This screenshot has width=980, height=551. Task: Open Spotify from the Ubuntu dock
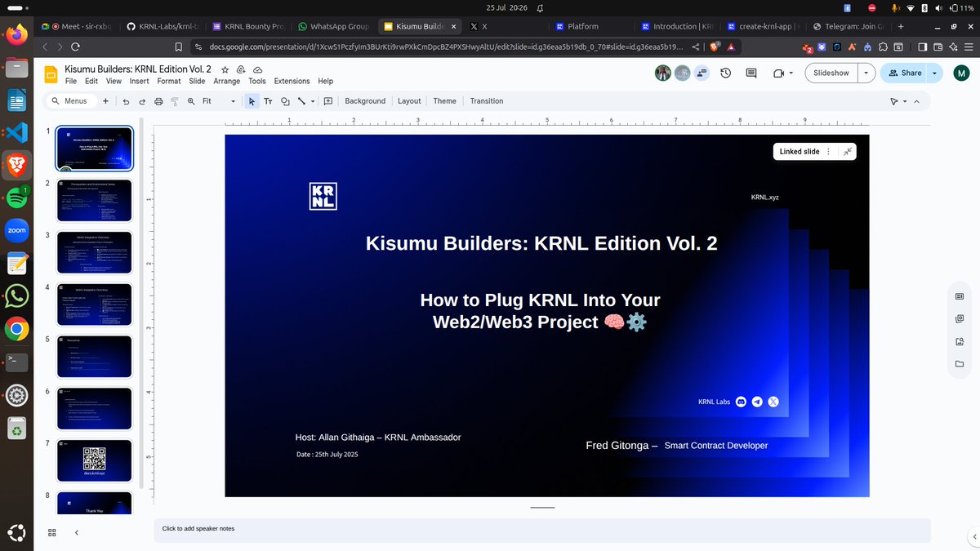click(x=17, y=198)
